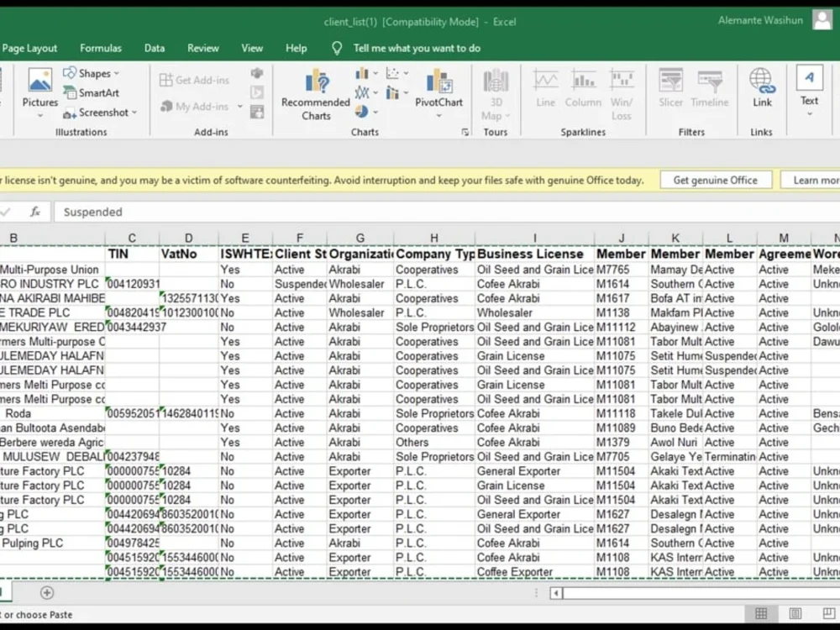
Task: Open the Text group menu
Action: [809, 91]
